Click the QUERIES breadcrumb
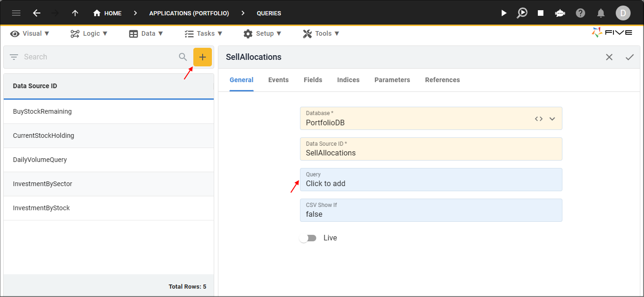This screenshot has width=644, height=297. tap(269, 13)
